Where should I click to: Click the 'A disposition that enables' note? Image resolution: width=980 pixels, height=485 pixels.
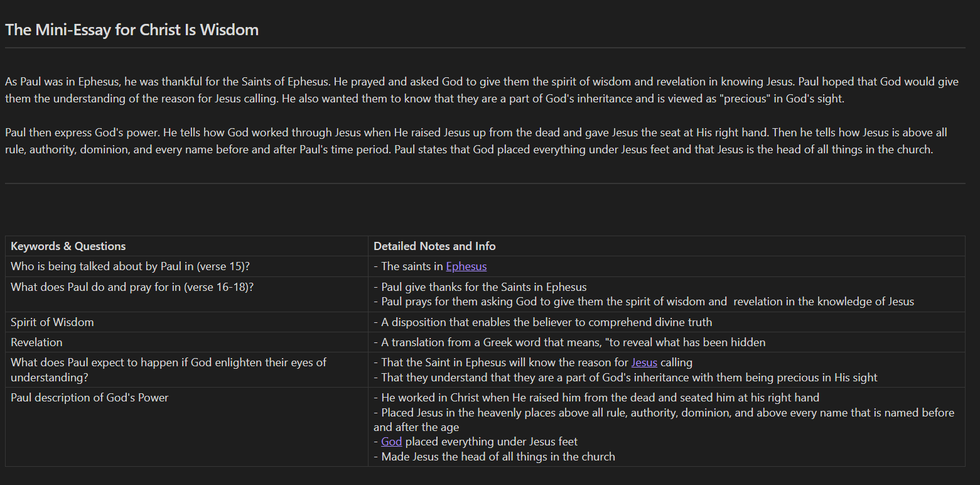click(543, 322)
